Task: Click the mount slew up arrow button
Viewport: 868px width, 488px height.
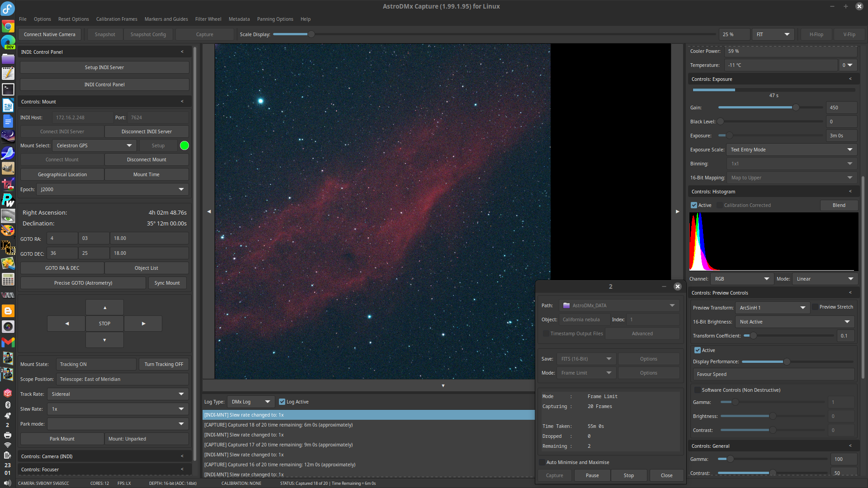Action: click(x=104, y=307)
